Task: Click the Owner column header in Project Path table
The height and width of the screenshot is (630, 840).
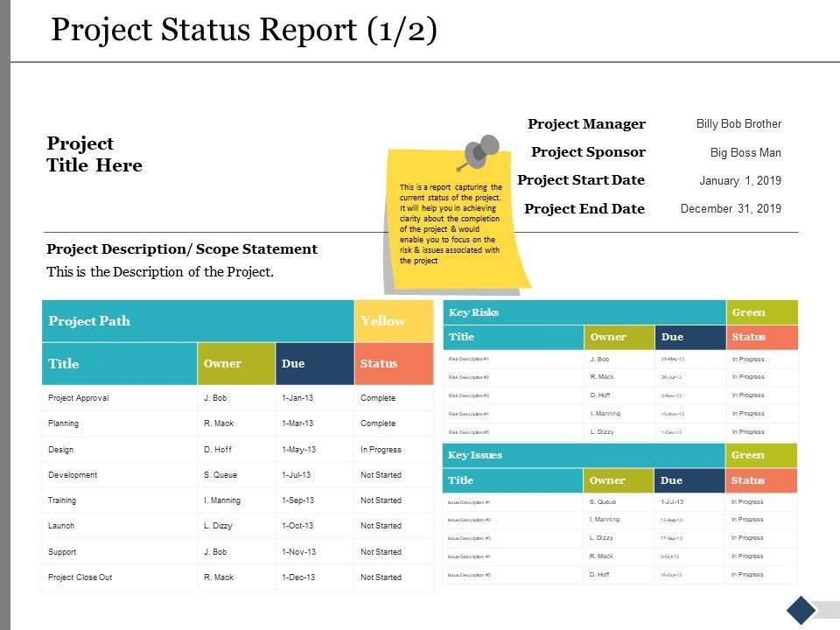Action: [235, 363]
